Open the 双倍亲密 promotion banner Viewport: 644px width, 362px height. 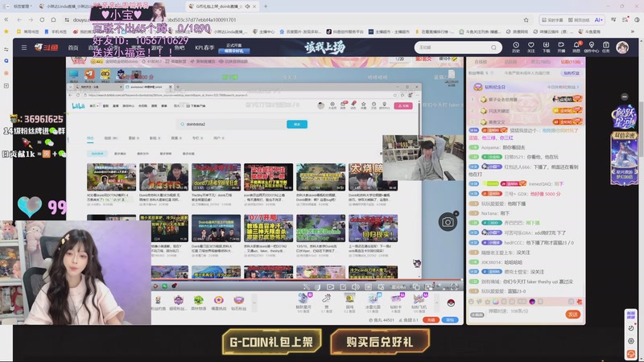[x=625, y=158]
